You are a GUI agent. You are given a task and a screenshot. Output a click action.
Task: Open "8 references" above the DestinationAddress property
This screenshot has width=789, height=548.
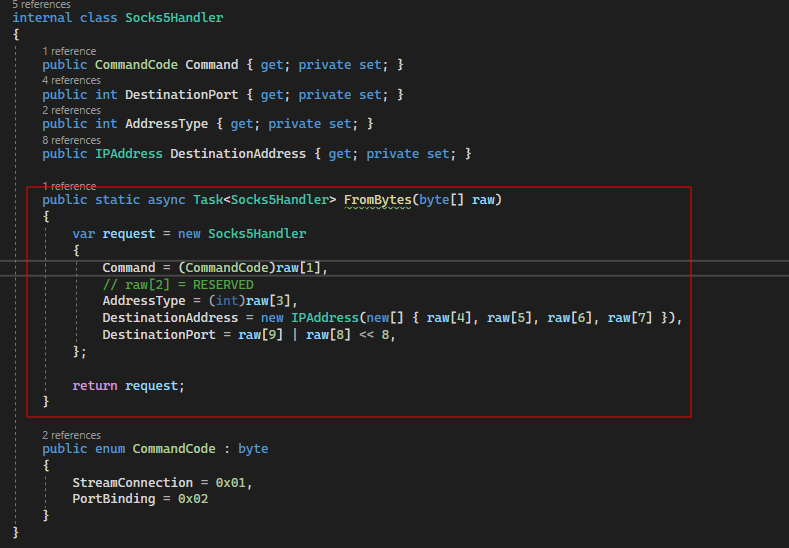[71, 140]
